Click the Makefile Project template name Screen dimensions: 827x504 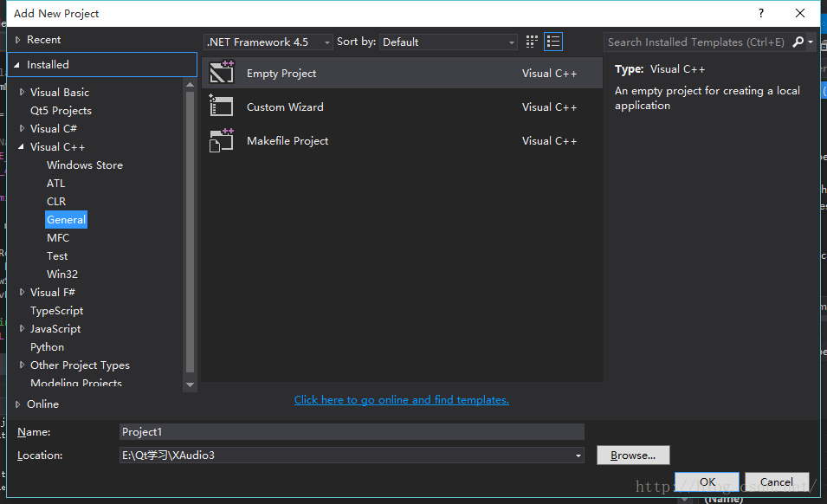tap(288, 141)
